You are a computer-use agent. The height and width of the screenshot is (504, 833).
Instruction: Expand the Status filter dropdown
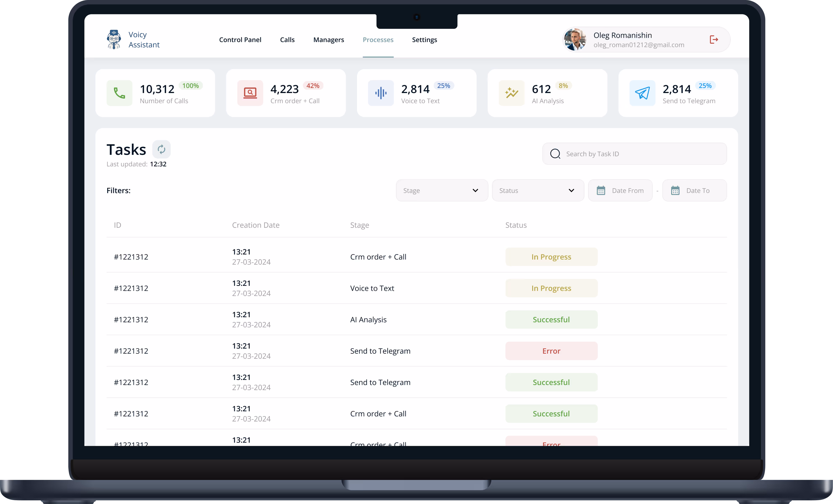(x=537, y=190)
